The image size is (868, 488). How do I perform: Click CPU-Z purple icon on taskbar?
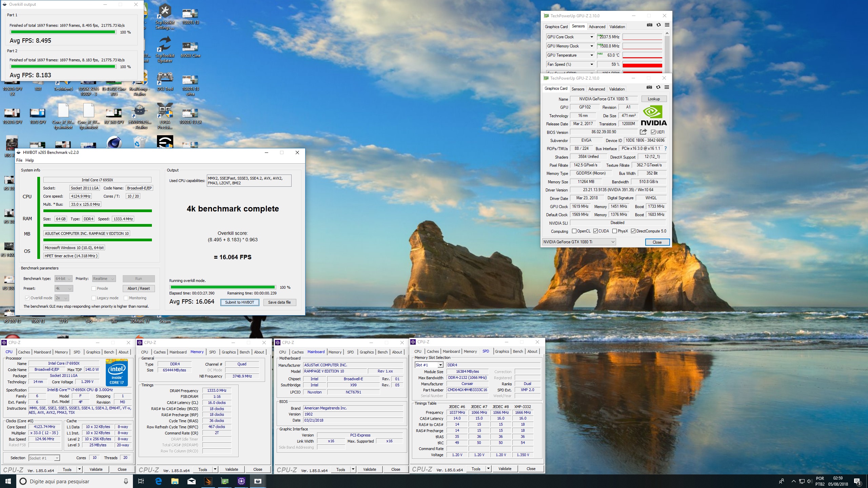pyautogui.click(x=241, y=481)
